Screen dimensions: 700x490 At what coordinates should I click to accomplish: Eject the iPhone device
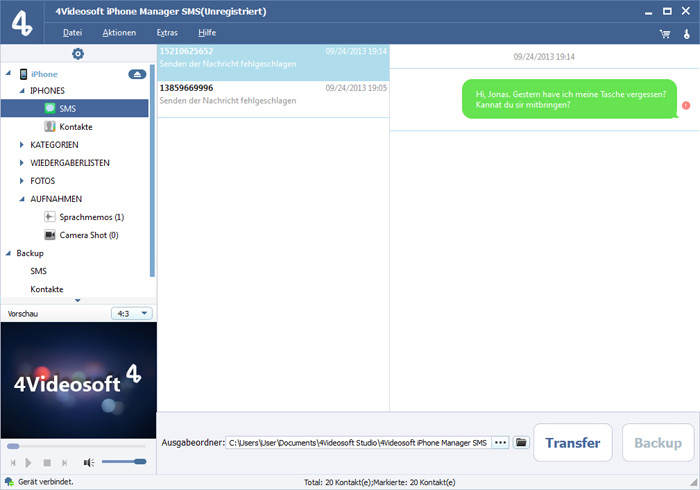[138, 74]
